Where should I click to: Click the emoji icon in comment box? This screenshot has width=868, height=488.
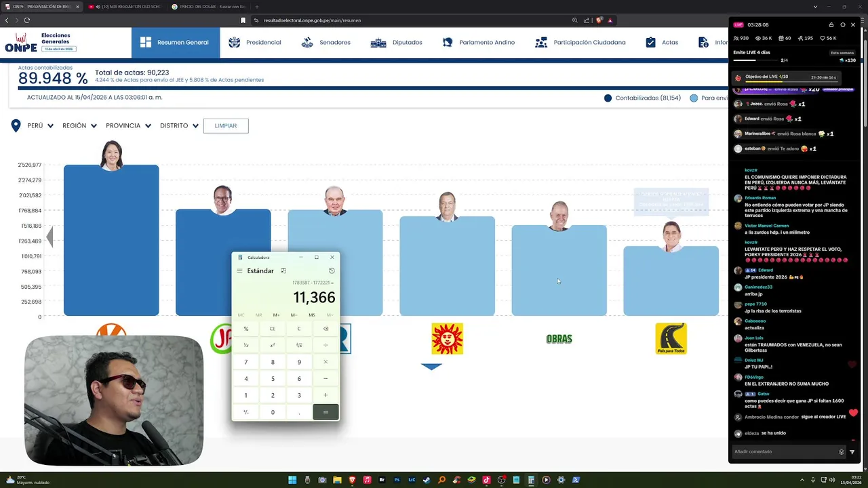coord(842,452)
